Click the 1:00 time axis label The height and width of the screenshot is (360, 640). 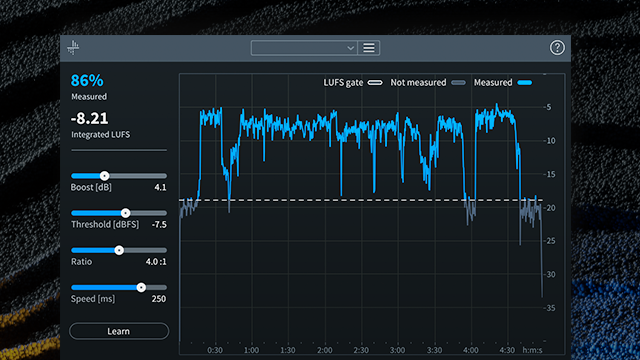coord(251,350)
